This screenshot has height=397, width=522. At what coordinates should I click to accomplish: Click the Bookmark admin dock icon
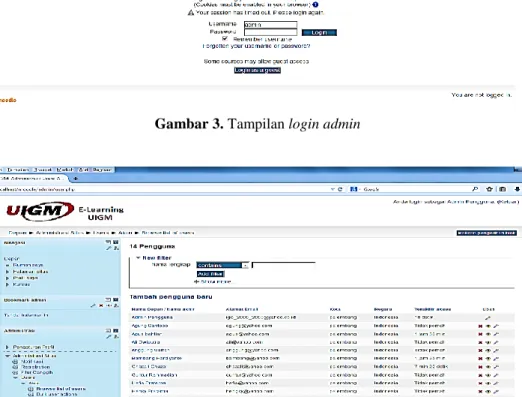tap(115, 300)
